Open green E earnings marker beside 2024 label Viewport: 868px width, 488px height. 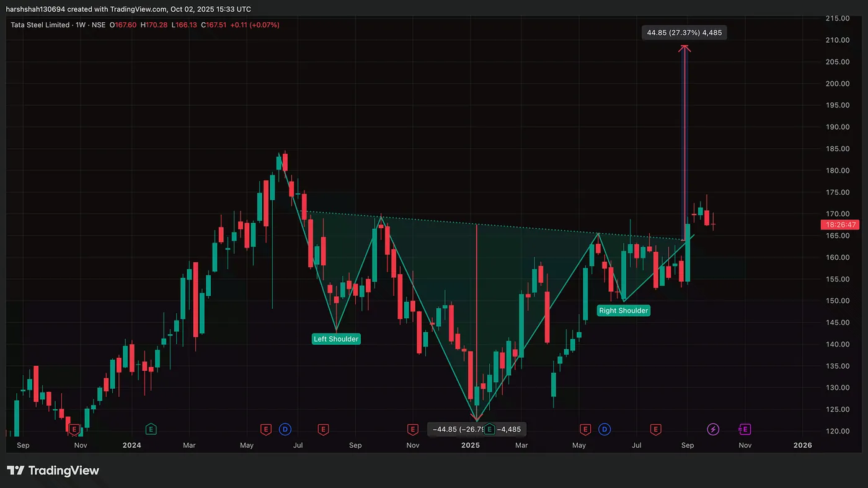point(150,428)
